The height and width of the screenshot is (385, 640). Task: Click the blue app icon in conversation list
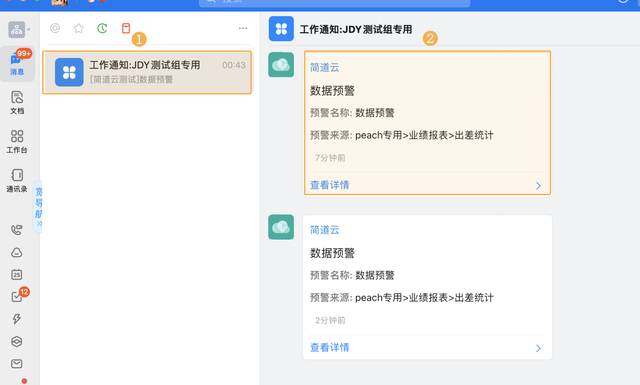click(69, 72)
